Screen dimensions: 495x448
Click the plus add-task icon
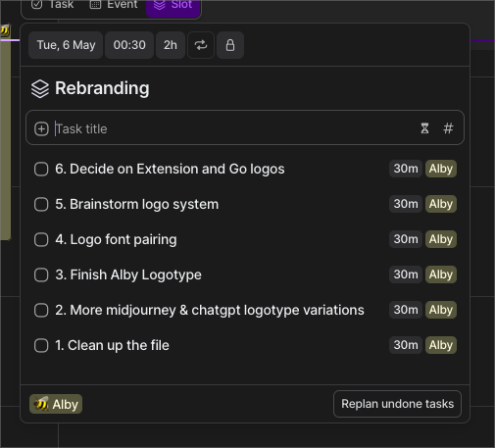41,128
